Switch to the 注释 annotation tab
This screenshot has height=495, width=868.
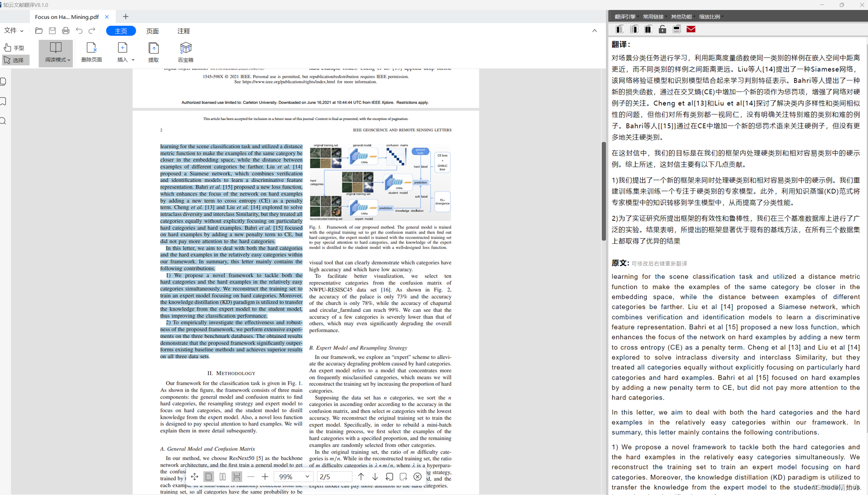coord(183,31)
